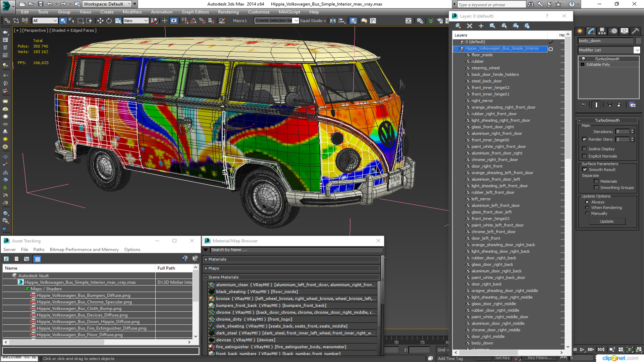The width and height of the screenshot is (644, 362).
Task: Select the Always update radio button
Action: click(x=587, y=202)
